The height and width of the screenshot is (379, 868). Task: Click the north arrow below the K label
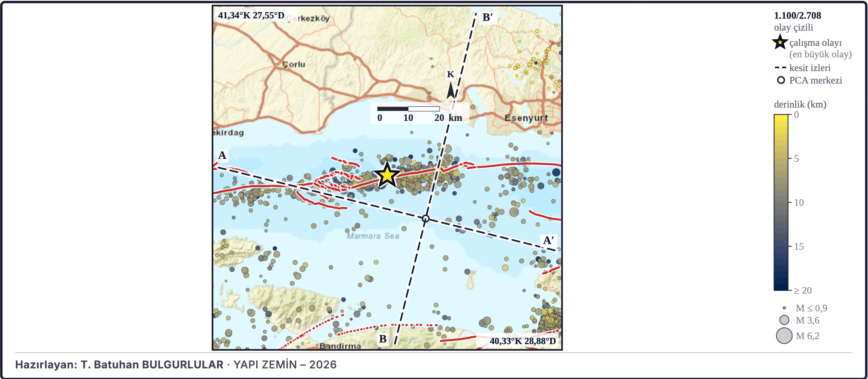pyautogui.click(x=451, y=90)
